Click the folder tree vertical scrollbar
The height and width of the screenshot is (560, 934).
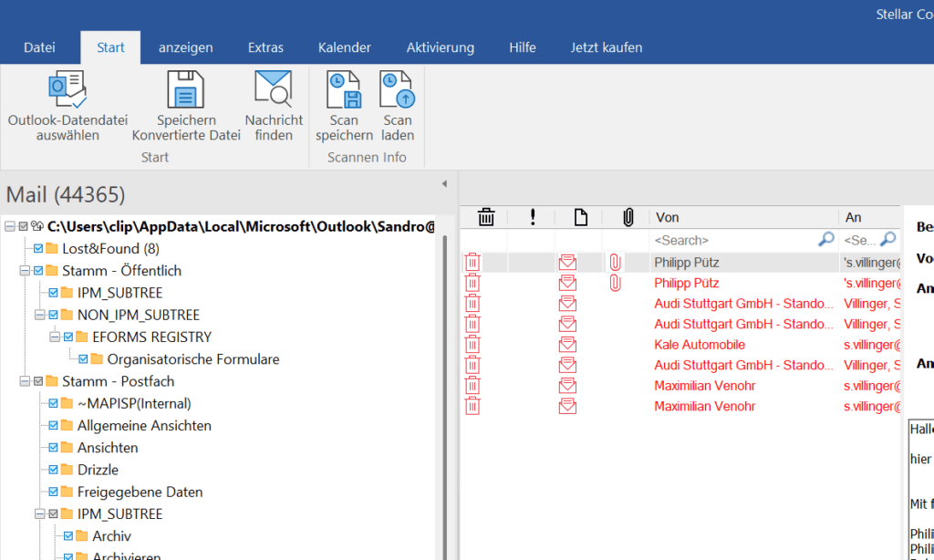point(444,396)
